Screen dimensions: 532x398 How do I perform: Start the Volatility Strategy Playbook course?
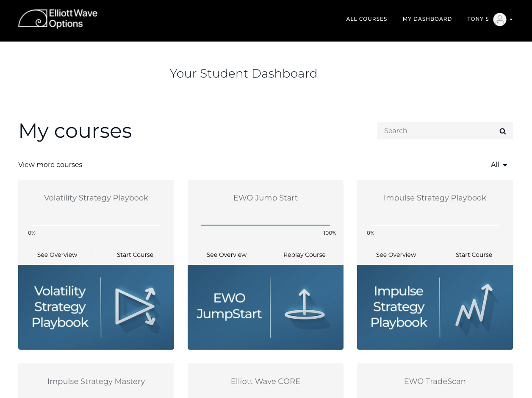point(135,254)
